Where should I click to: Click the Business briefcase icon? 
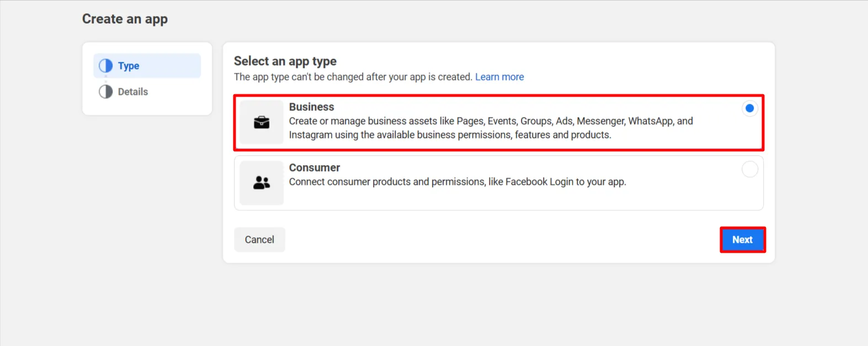[x=262, y=123]
